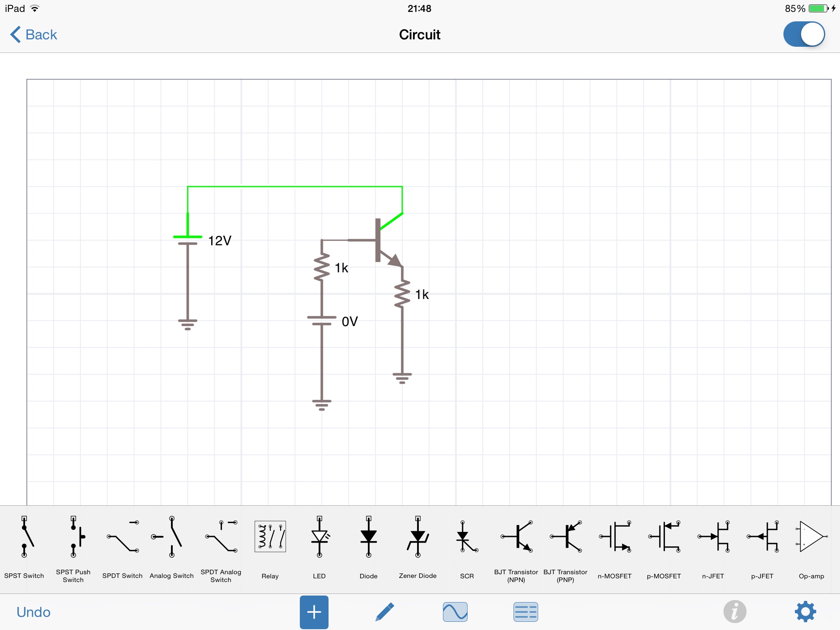Open settings gear icon
This screenshot has height=630, width=840.
pos(805,612)
